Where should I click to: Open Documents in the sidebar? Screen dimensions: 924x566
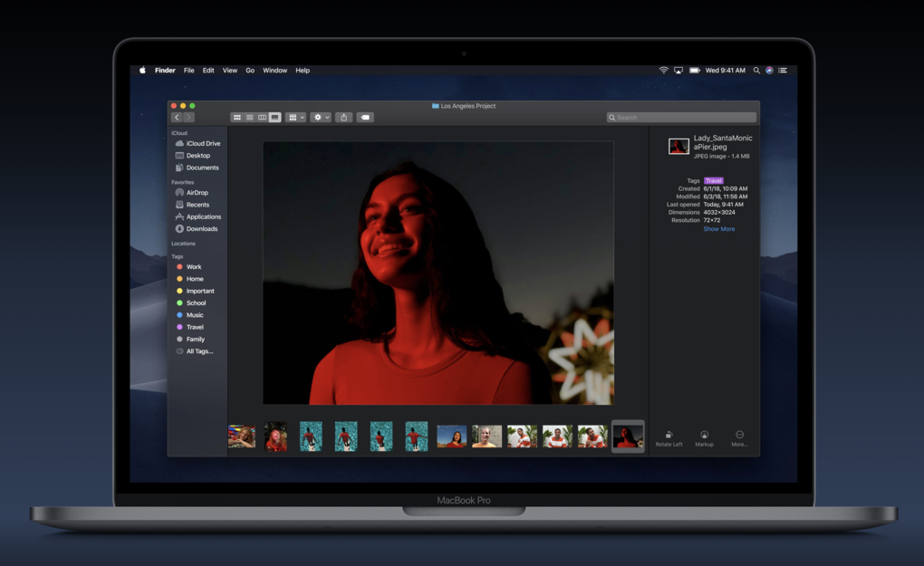(197, 168)
